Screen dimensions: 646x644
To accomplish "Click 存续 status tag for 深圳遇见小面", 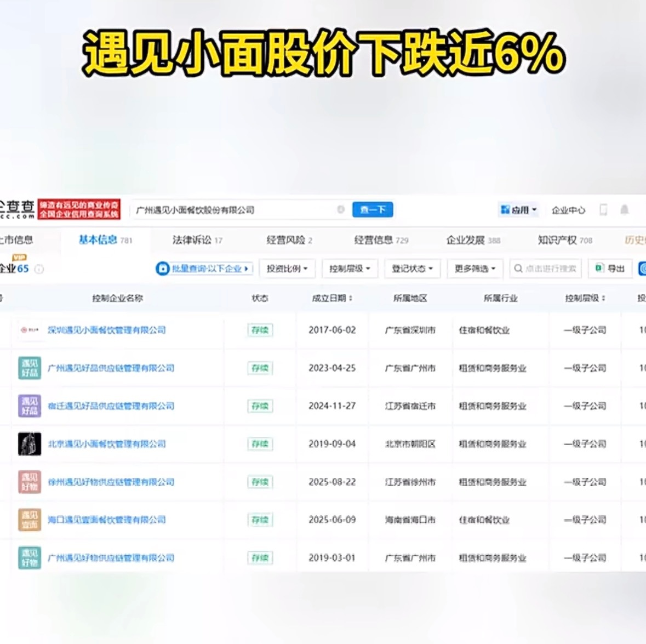I will (260, 330).
